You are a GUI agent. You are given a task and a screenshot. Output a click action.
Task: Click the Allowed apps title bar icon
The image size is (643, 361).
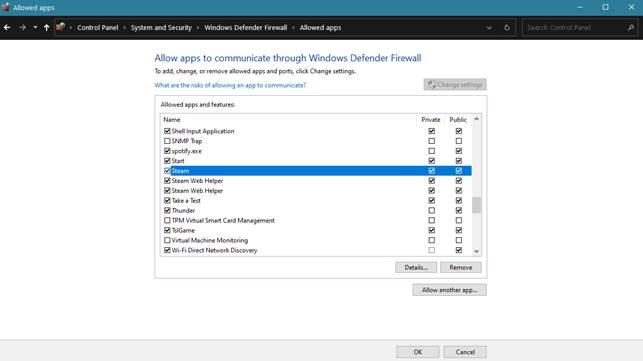[6, 7]
